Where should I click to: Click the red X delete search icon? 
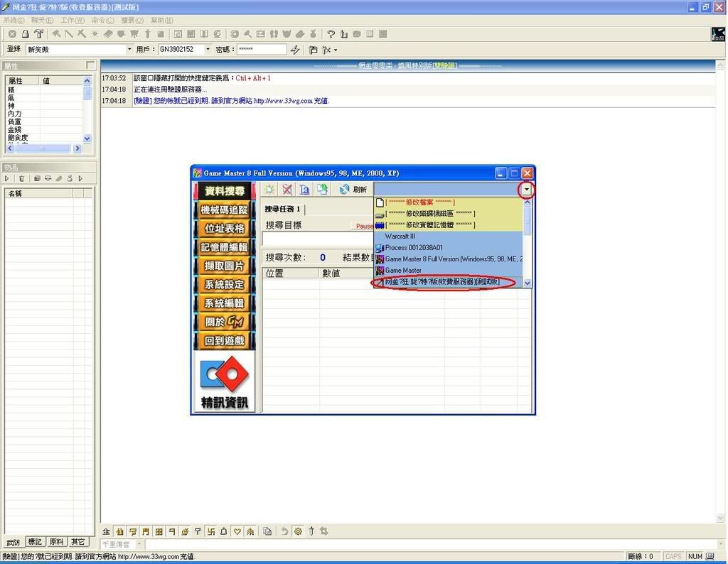(x=287, y=190)
